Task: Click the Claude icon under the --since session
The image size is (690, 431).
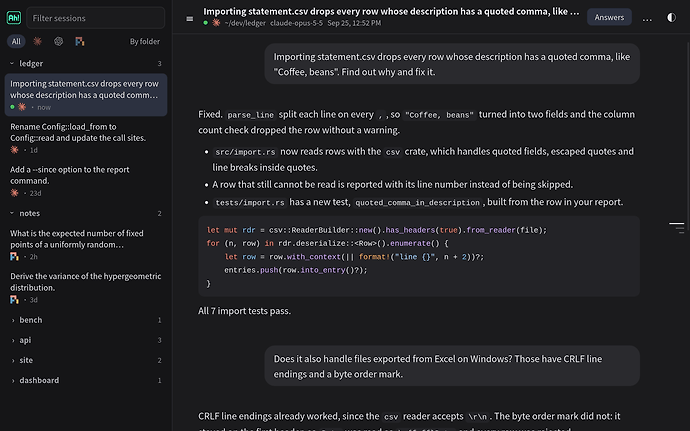Action: pyautogui.click(x=15, y=193)
